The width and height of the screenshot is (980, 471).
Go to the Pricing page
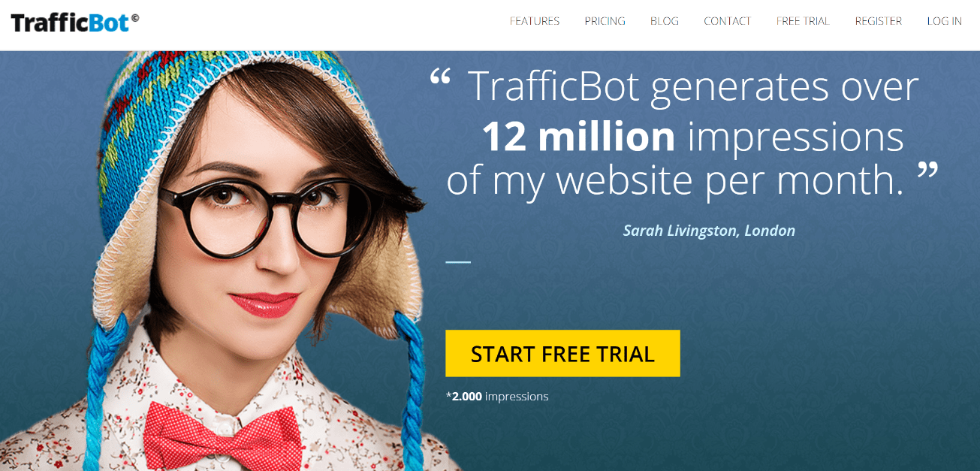tap(605, 21)
